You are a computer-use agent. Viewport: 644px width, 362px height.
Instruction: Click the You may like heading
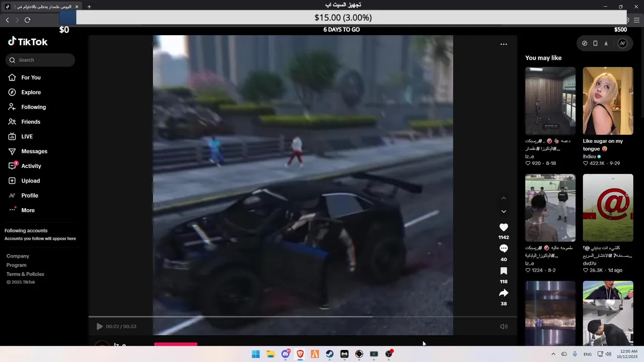tap(543, 58)
